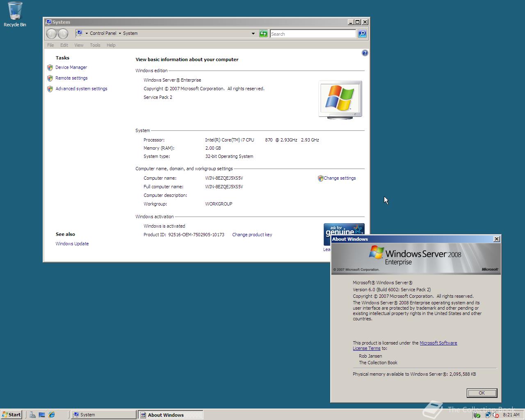Click the Windows logo monitor image
This screenshot has height=420, width=525.
tap(340, 100)
